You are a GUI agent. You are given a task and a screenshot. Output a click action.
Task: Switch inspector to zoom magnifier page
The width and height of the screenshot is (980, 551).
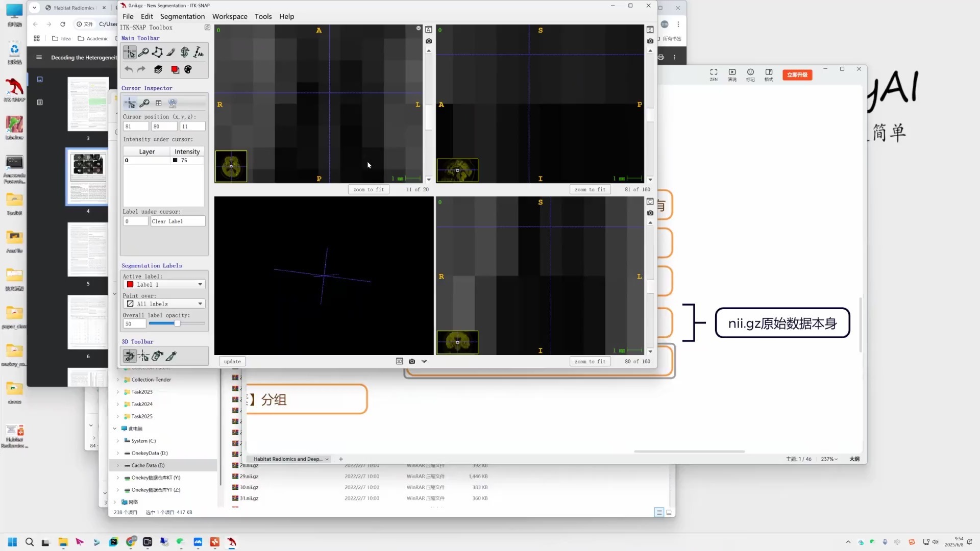click(144, 103)
